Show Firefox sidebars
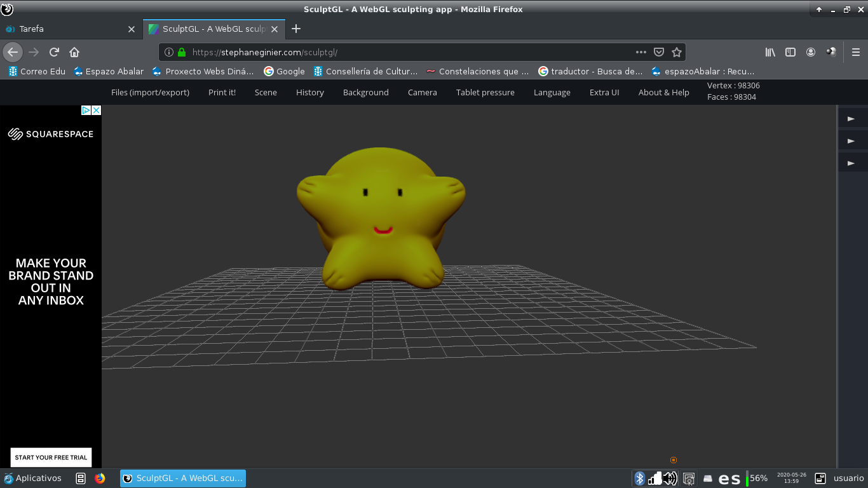 click(x=790, y=52)
